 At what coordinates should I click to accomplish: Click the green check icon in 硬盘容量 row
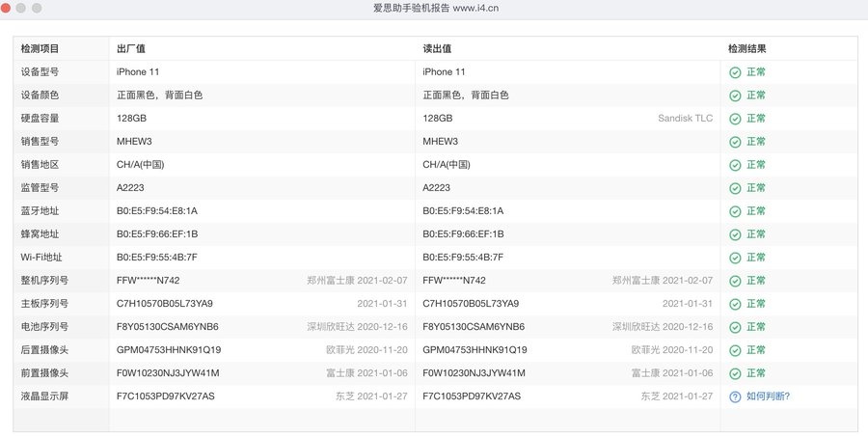tap(735, 119)
